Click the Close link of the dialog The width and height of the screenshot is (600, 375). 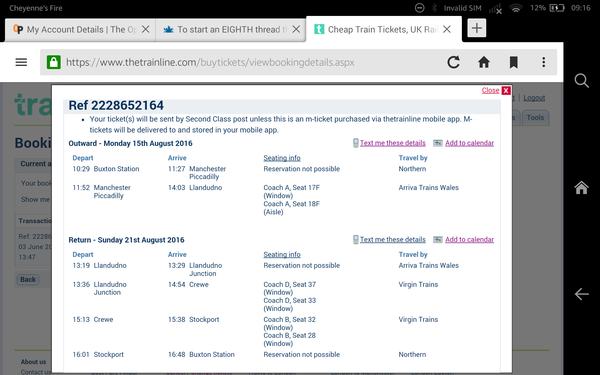tap(490, 90)
